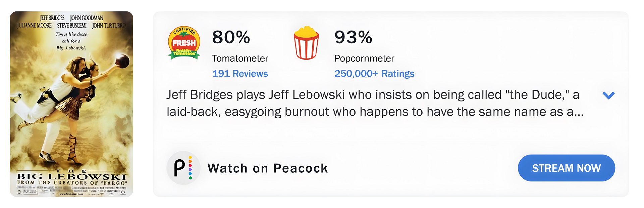Click the Jeff Bridges synopsis text
Viewport: 644px width, 208px height.
coord(375,103)
